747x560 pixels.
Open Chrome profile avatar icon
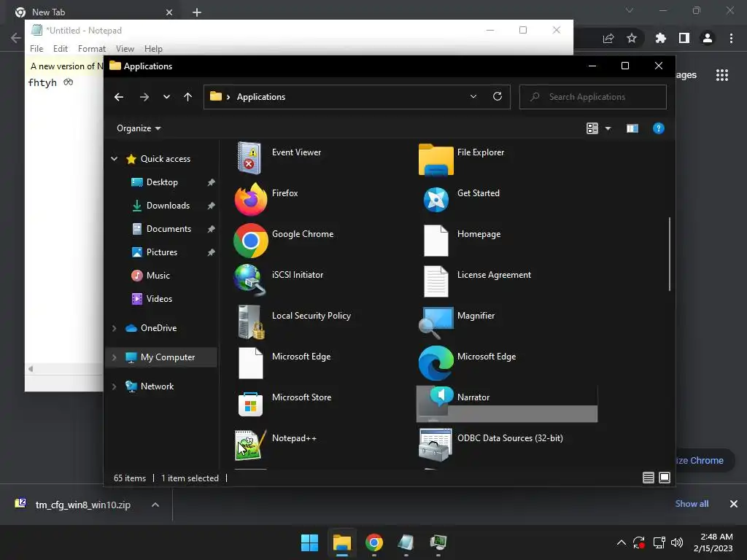[708, 38]
